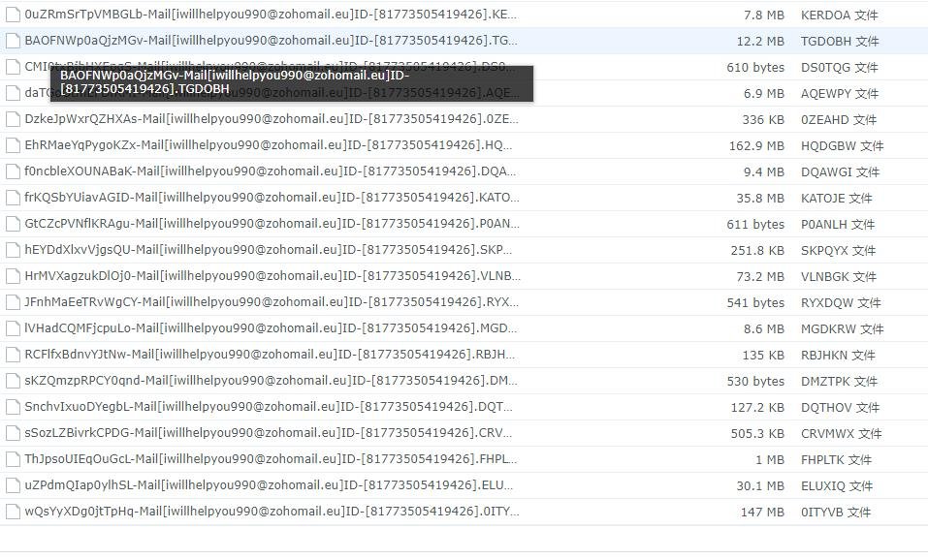The width and height of the screenshot is (928, 560).
Task: Open the file named f0ncbleXOUNABaK-Mail
Action: click(270, 171)
